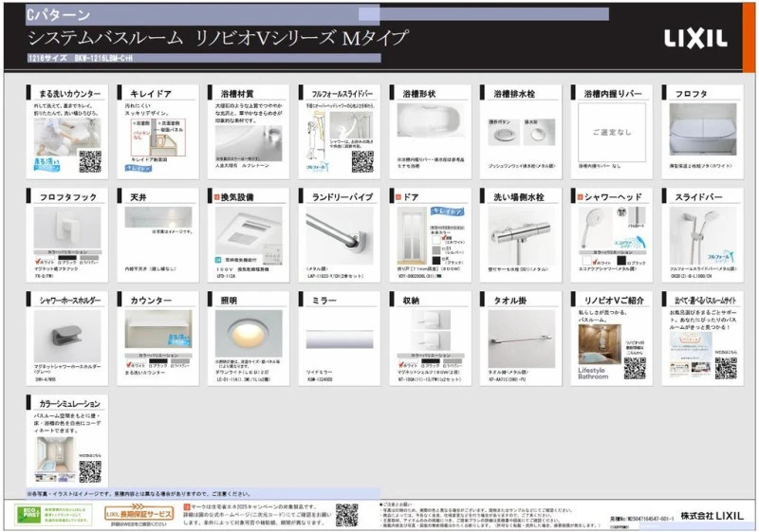Viewport: 759px width, 532px height.
Task: Click the bathtub image under 浴槽形状
Action: click(430, 124)
